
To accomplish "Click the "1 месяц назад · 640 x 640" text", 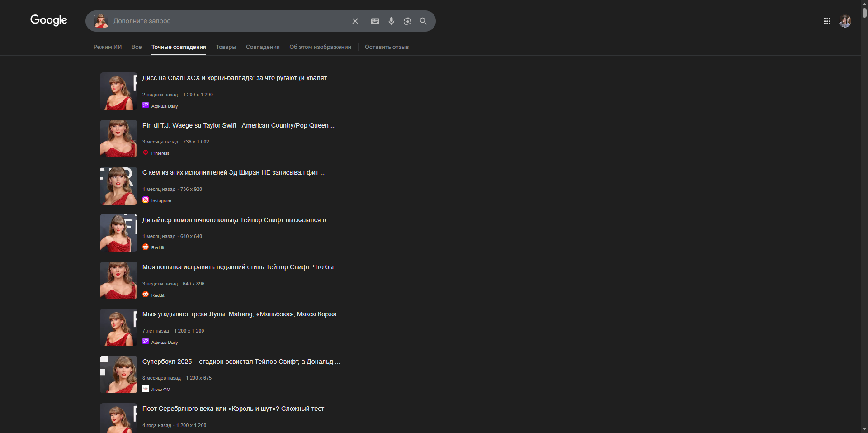I will click(172, 236).
